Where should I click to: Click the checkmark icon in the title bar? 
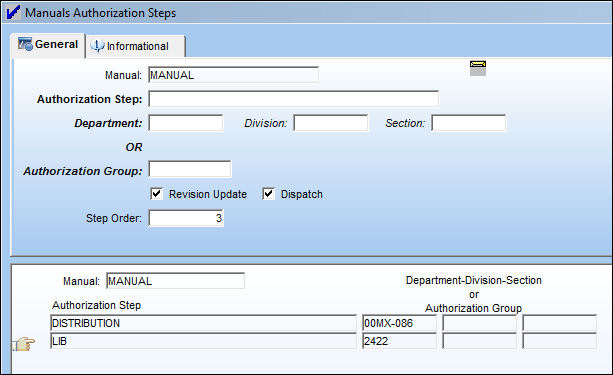click(x=13, y=13)
